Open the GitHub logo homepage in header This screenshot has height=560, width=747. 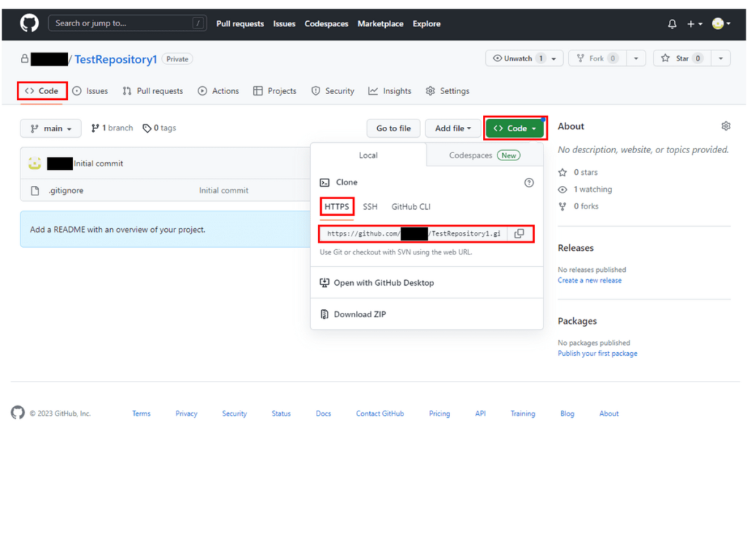(x=29, y=23)
